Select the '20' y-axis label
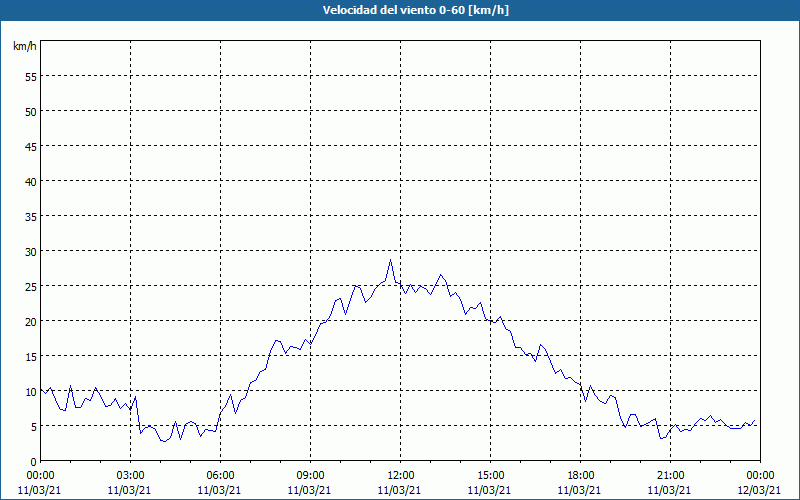Viewport: 800px width, 500px height. coord(31,321)
